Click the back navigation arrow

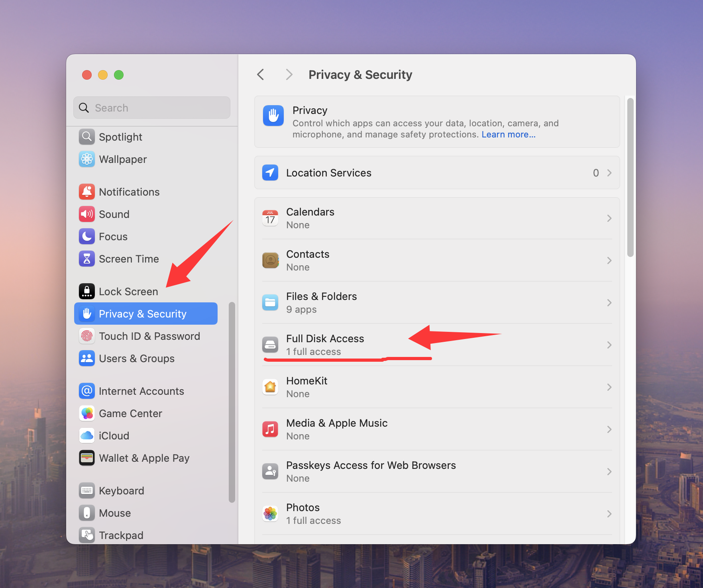coord(261,74)
